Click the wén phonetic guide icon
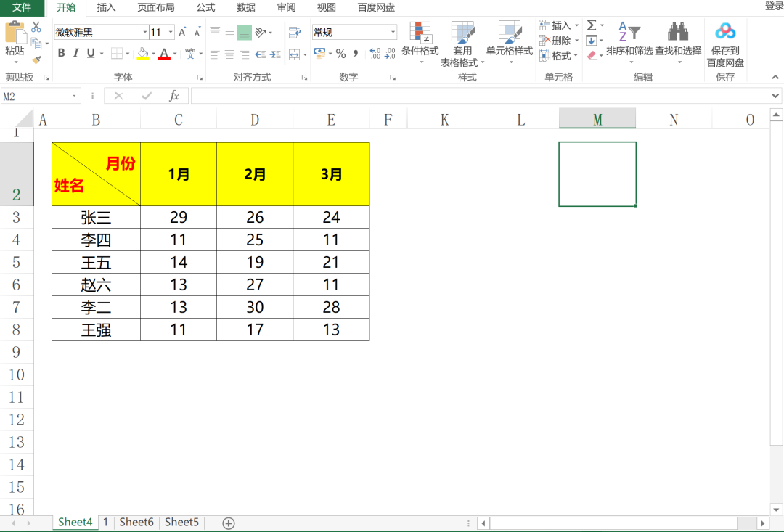This screenshot has width=784, height=532. (x=190, y=53)
